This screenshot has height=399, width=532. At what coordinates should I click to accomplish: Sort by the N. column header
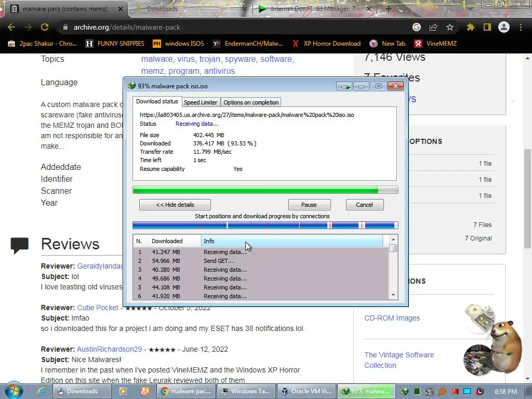[140, 241]
